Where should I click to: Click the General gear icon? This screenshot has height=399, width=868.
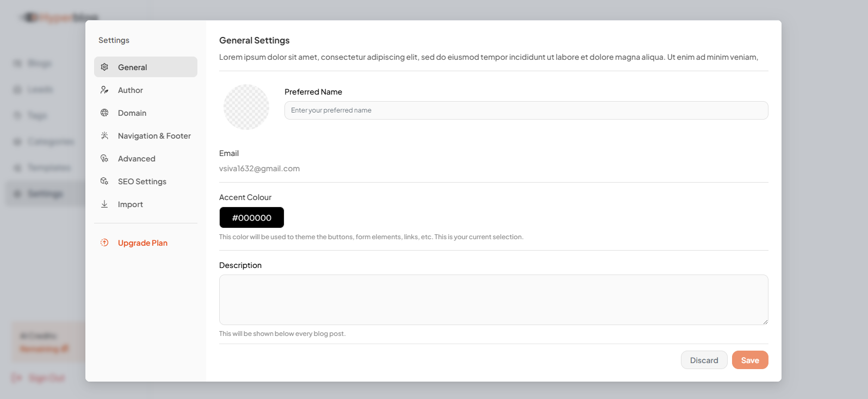104,67
